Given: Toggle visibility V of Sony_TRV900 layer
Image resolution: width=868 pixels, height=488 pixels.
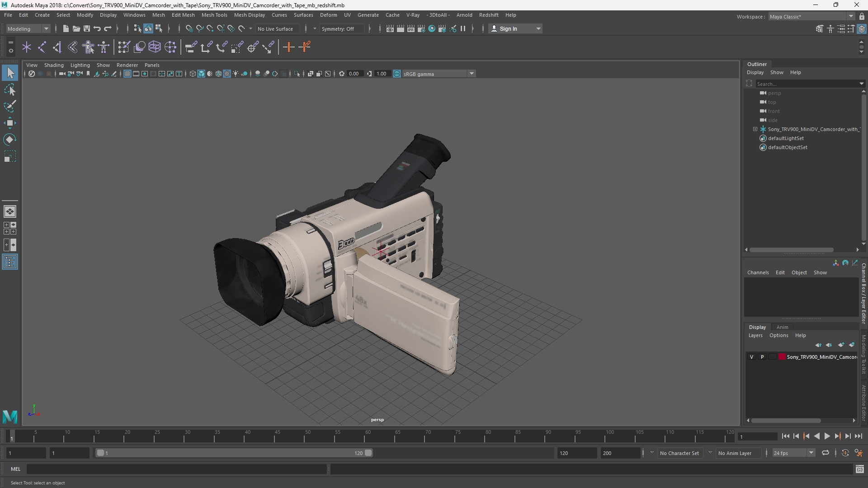Looking at the screenshot, I should click(752, 357).
